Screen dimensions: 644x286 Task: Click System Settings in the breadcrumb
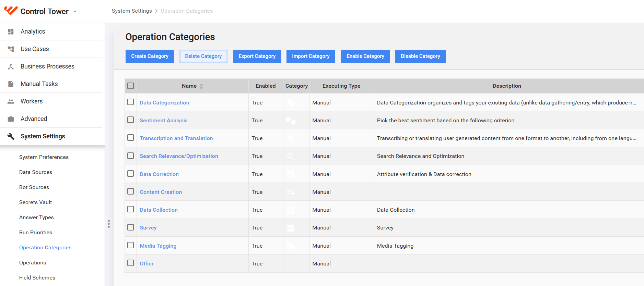[x=132, y=11]
